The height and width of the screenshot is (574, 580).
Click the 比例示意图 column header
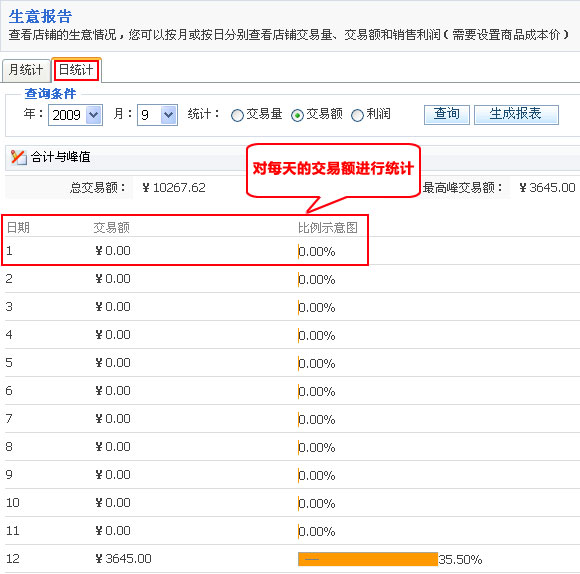328,227
